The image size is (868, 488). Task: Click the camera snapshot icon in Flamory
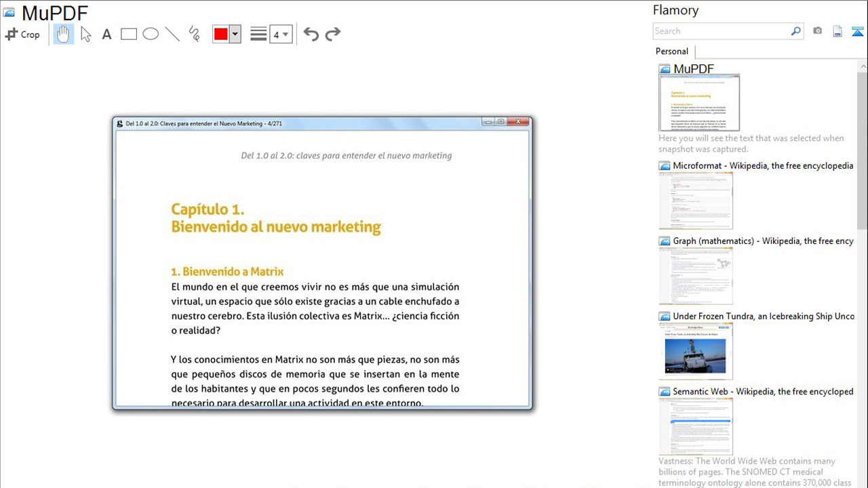click(817, 30)
